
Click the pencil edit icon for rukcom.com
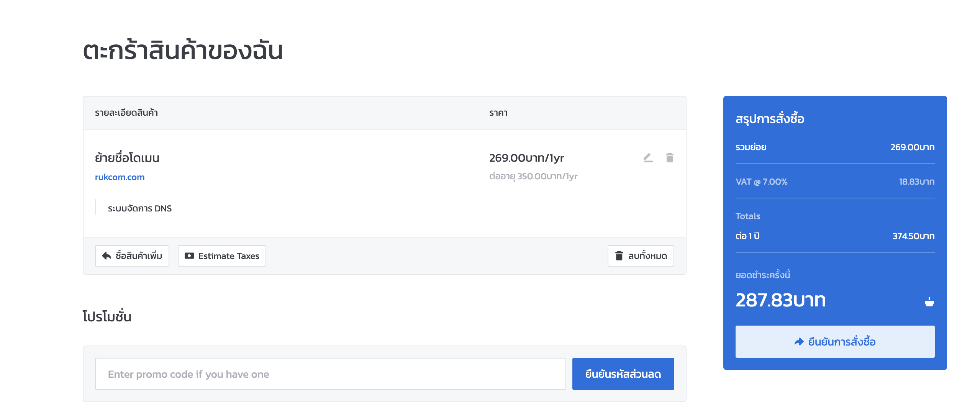(x=648, y=158)
